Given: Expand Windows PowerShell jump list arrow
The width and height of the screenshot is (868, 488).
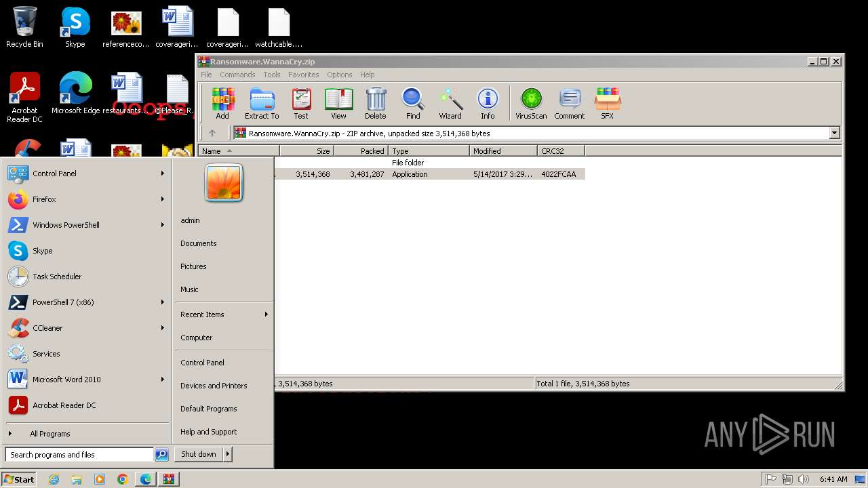Looking at the screenshot, I should tap(163, 225).
